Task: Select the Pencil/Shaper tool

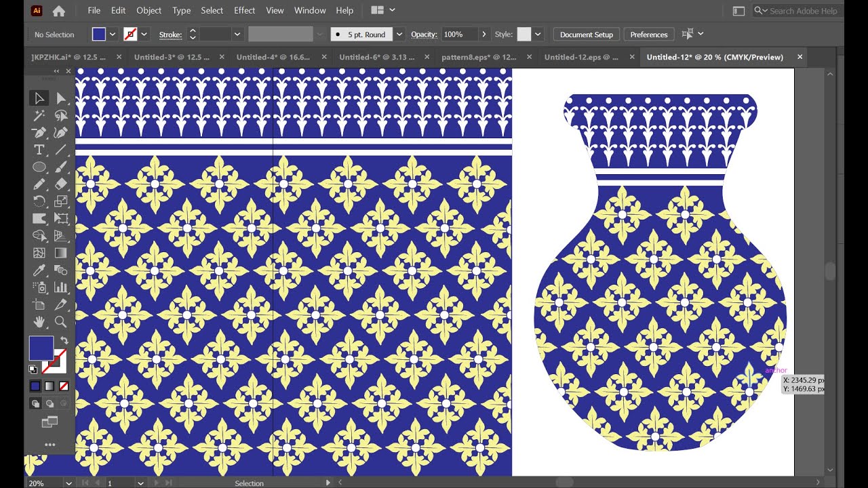Action: [39, 184]
